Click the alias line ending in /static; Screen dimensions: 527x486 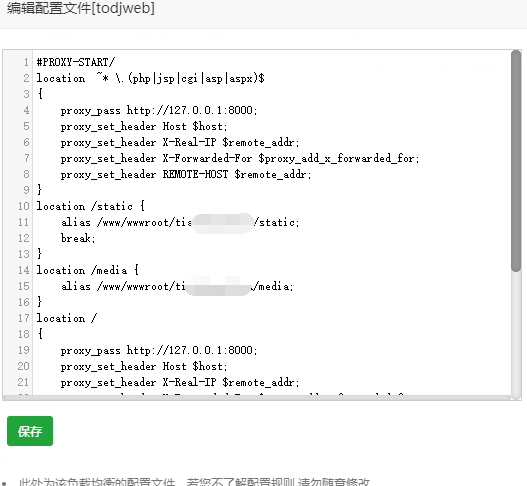(x=180, y=222)
